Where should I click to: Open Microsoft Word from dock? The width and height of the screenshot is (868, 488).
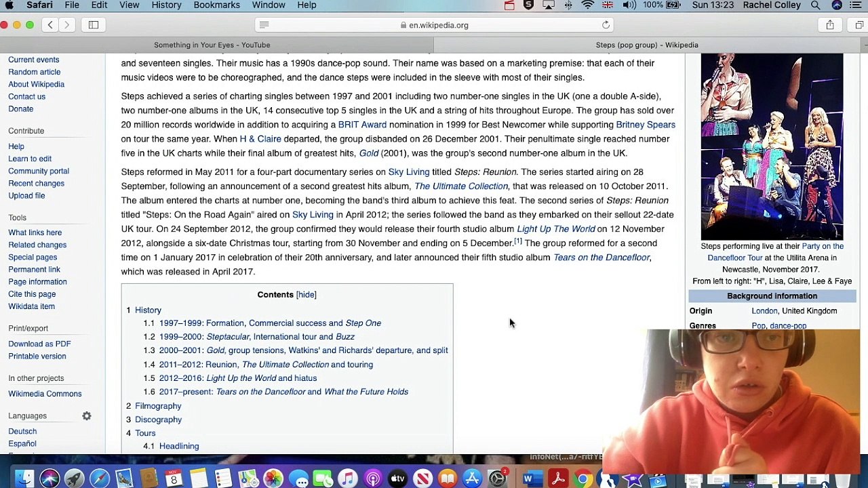(x=533, y=479)
